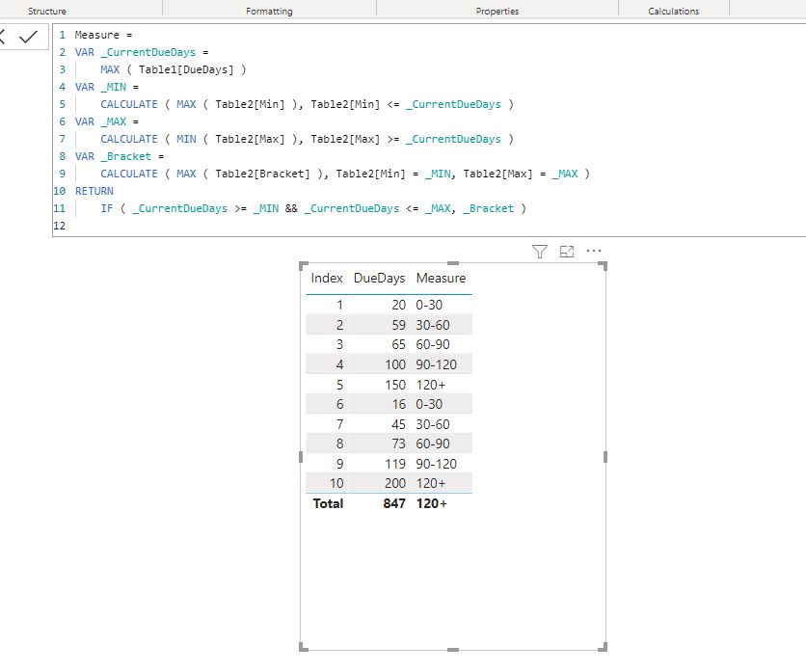This screenshot has height=672, width=806.
Task: Sort table by the Index column header
Action: coord(327,279)
